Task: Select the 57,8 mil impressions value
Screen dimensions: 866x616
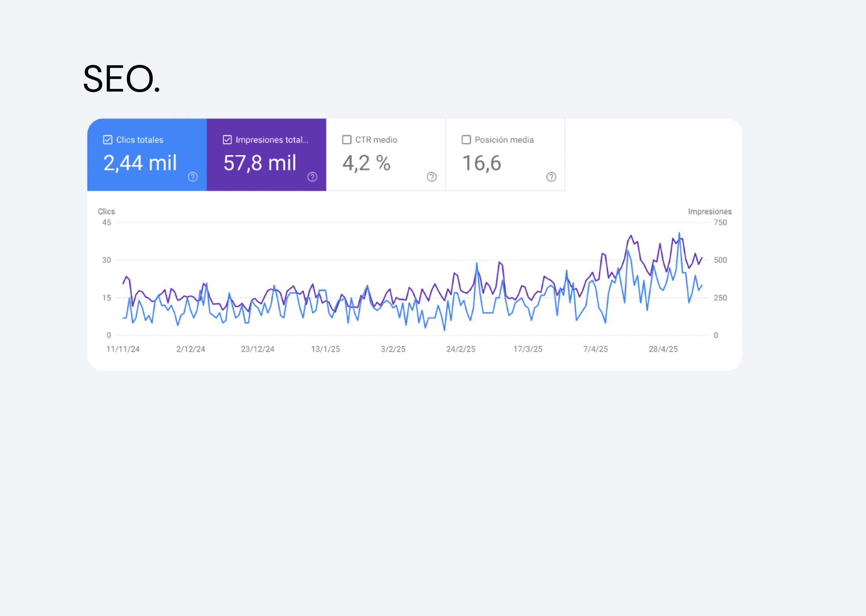Action: (260, 163)
